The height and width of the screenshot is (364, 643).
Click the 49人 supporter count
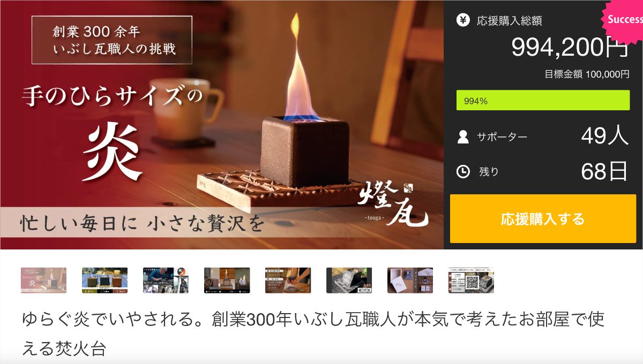pos(605,137)
